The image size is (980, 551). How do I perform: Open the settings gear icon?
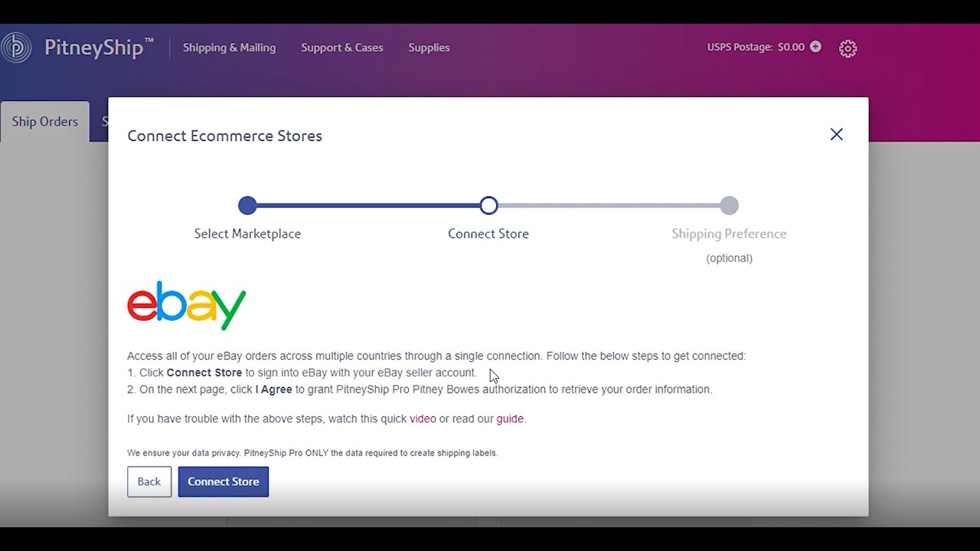848,48
